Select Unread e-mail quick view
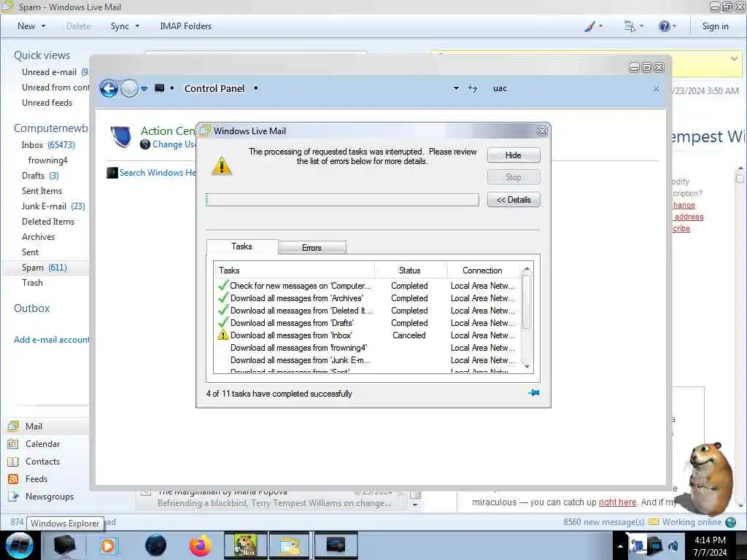Viewport: 747px width, 560px height. (x=49, y=72)
